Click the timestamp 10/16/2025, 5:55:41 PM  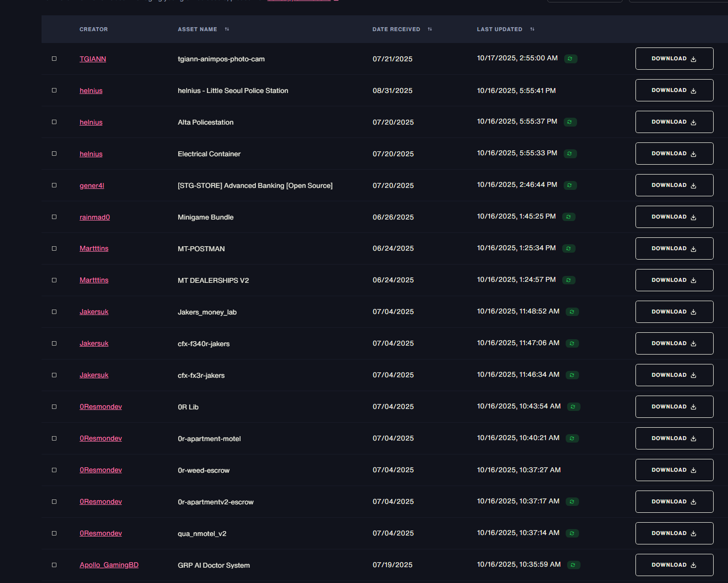516,90
